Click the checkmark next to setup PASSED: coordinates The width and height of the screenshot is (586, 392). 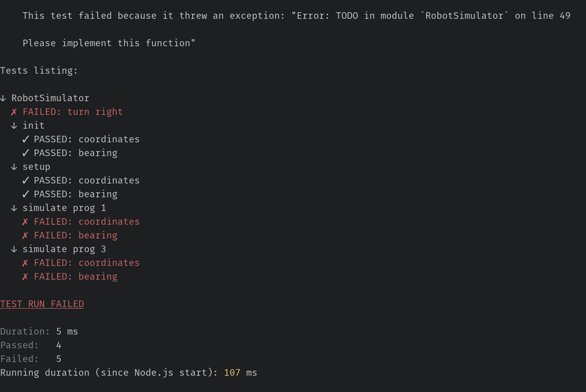pyautogui.click(x=25, y=180)
